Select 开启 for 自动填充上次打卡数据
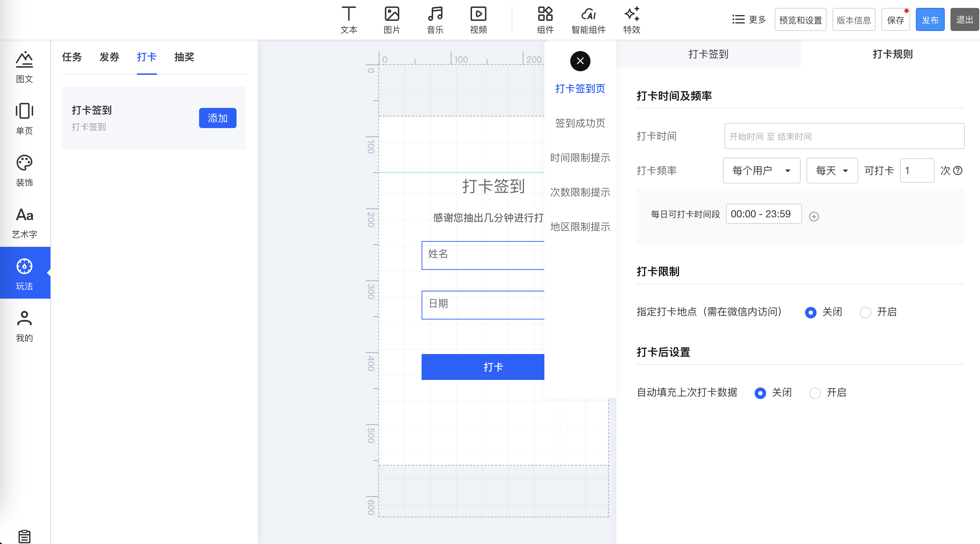The image size is (980, 544). tap(815, 393)
